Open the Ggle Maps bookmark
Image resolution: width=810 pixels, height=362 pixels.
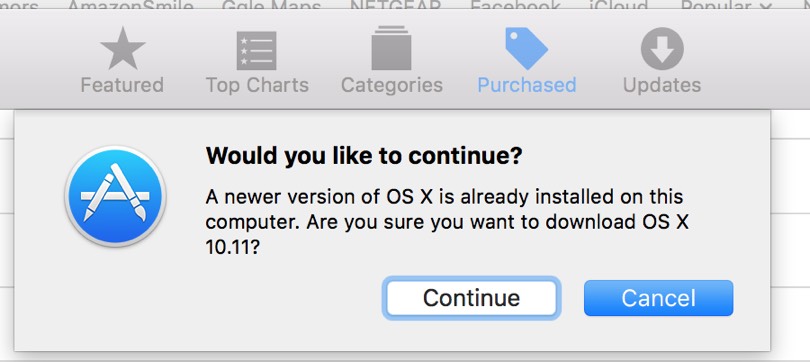(271, 6)
